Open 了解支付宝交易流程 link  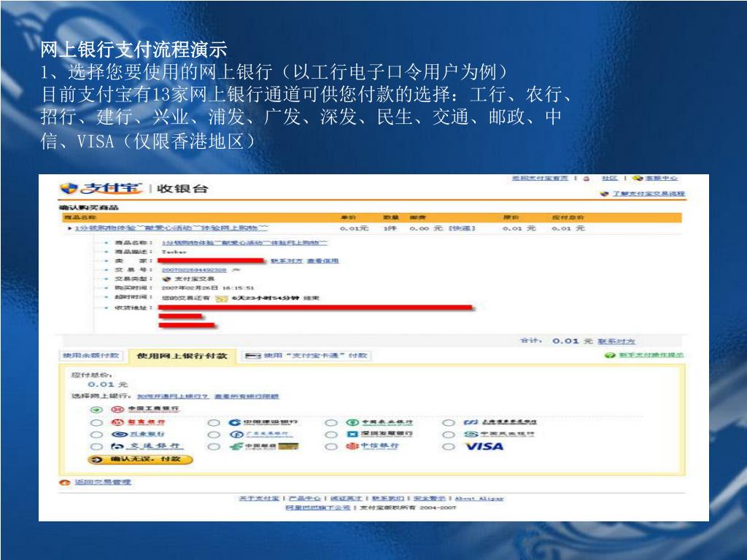click(649, 194)
